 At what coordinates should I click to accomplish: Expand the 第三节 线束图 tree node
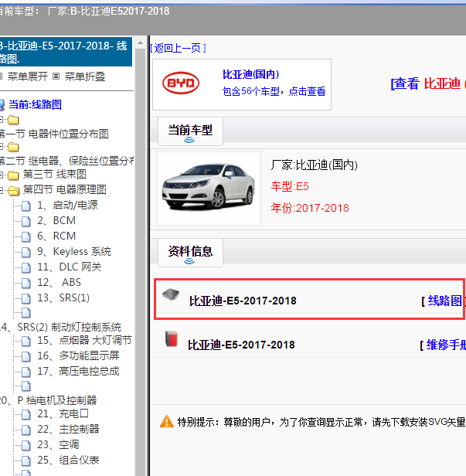click(2, 175)
